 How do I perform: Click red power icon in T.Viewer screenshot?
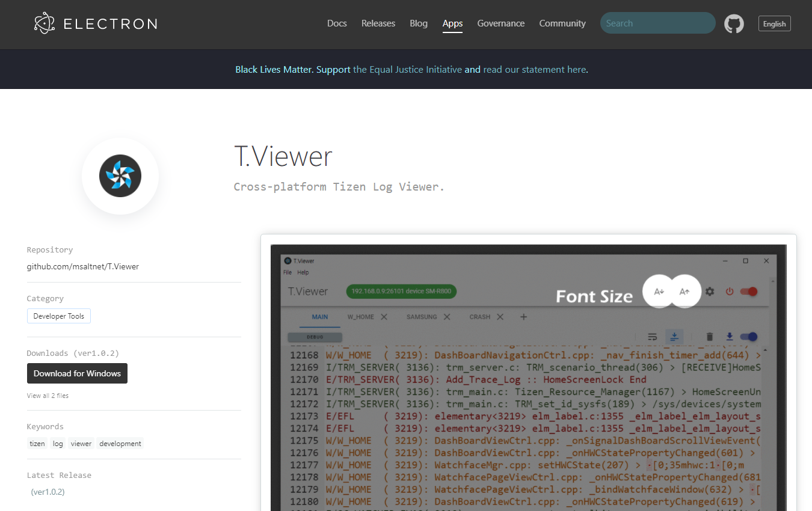tap(730, 292)
